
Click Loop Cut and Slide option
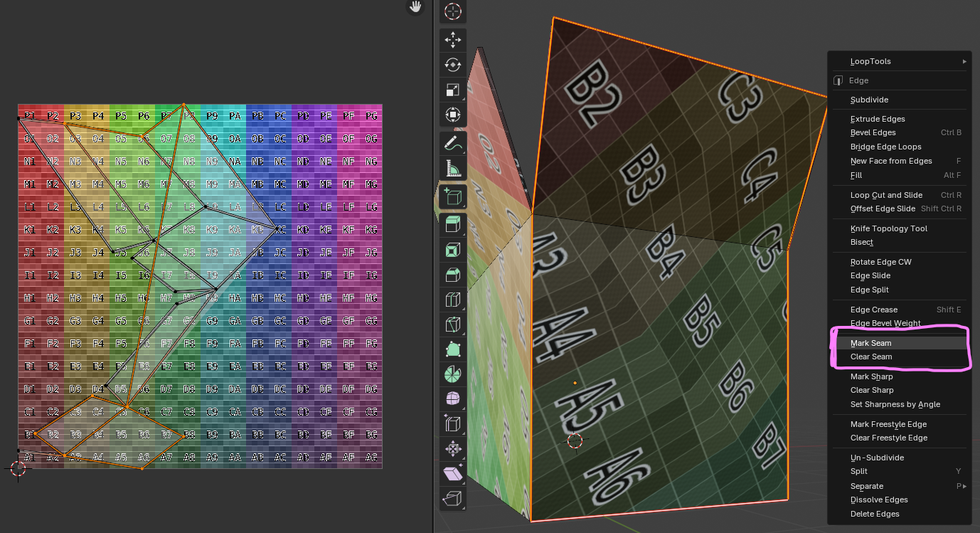pyautogui.click(x=886, y=195)
